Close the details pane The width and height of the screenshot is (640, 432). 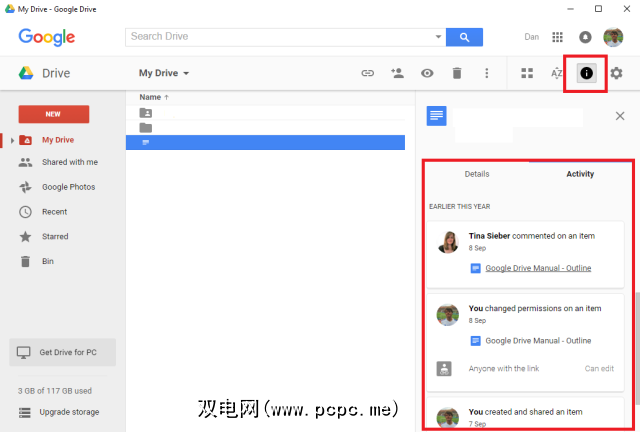tap(620, 116)
